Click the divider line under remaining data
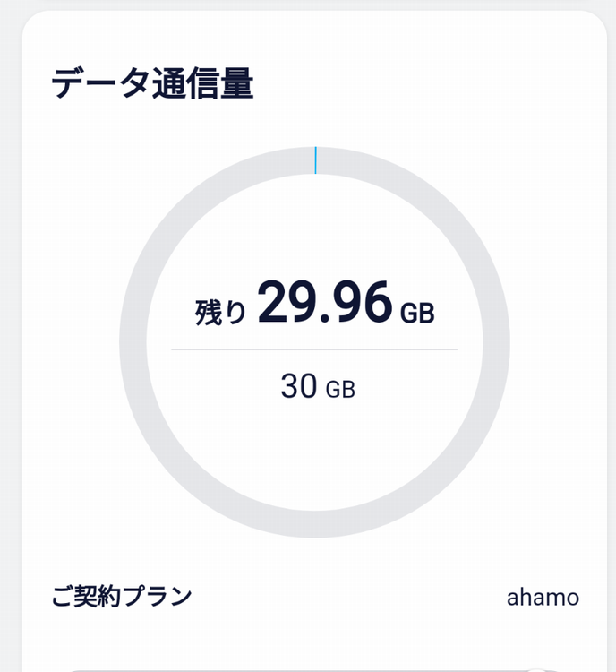616x672 pixels. click(314, 349)
